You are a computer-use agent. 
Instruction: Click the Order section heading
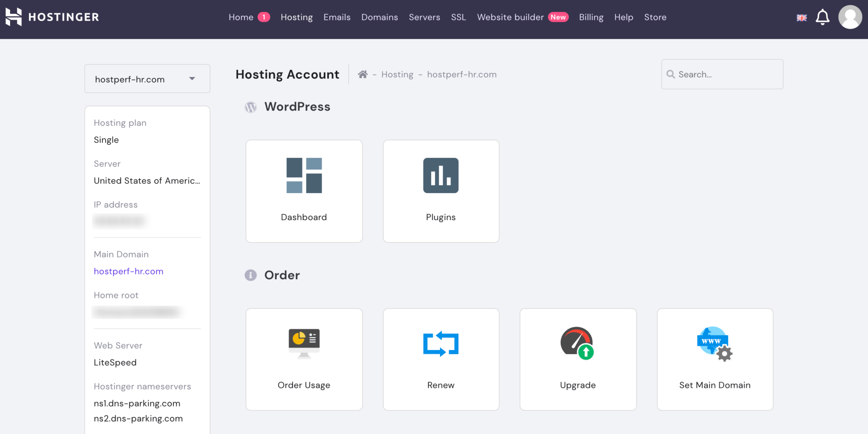[282, 275]
